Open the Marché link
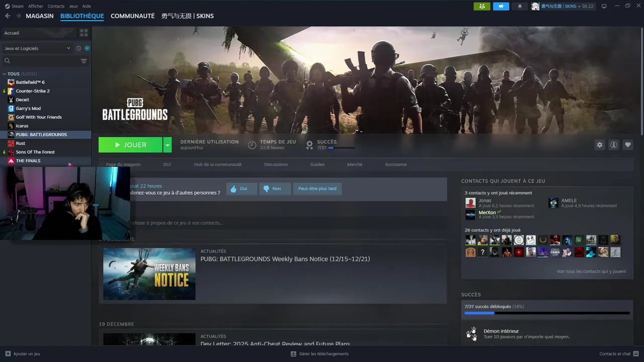This screenshot has width=644, height=362. coord(355,164)
